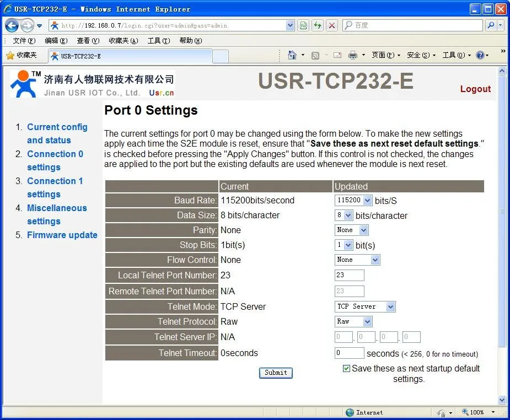Click the Local Telnet Port Number field
Viewport: 510px width, 420px height.
click(349, 275)
